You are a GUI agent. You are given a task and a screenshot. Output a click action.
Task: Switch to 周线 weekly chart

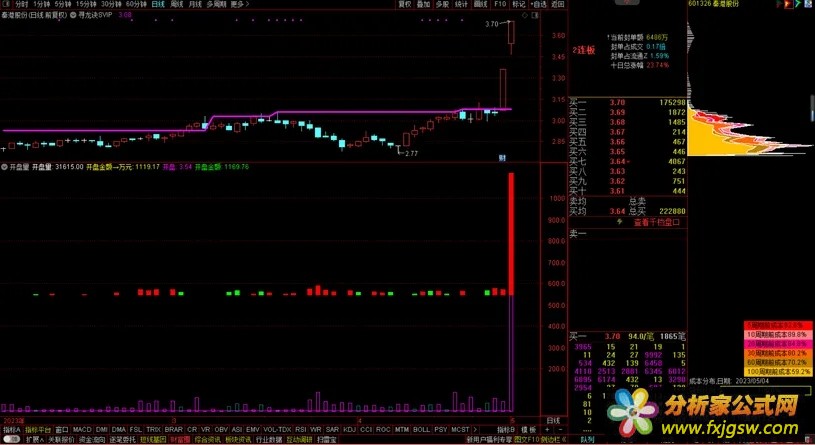click(x=177, y=4)
